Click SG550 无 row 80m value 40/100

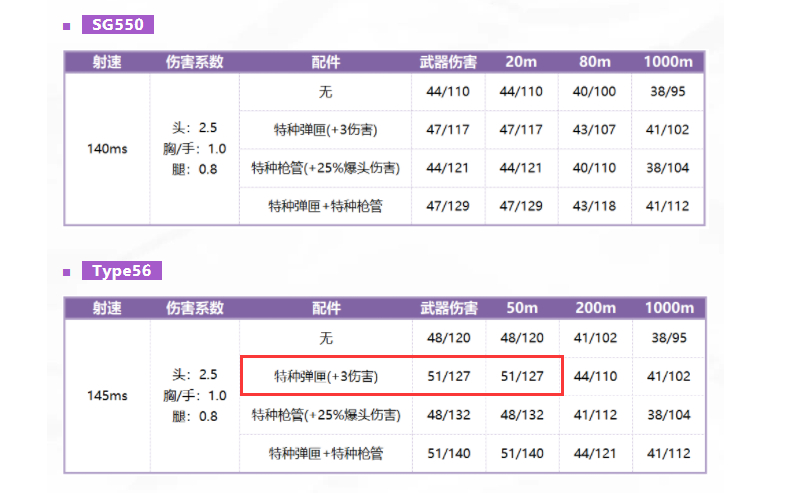coord(594,92)
